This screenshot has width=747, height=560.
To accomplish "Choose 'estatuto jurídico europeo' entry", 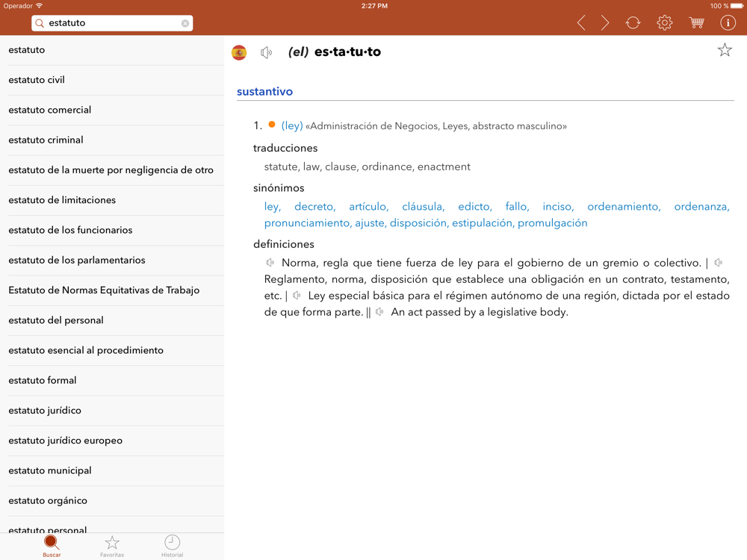I will coord(66,441).
